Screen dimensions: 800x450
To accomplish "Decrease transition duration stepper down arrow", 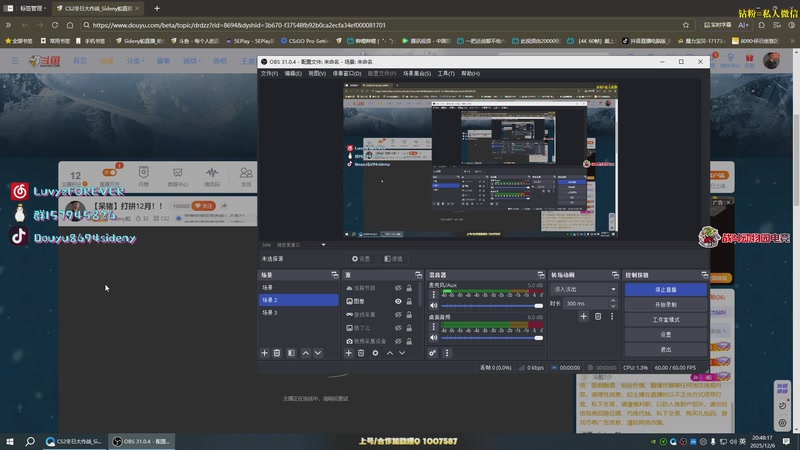I will click(613, 306).
